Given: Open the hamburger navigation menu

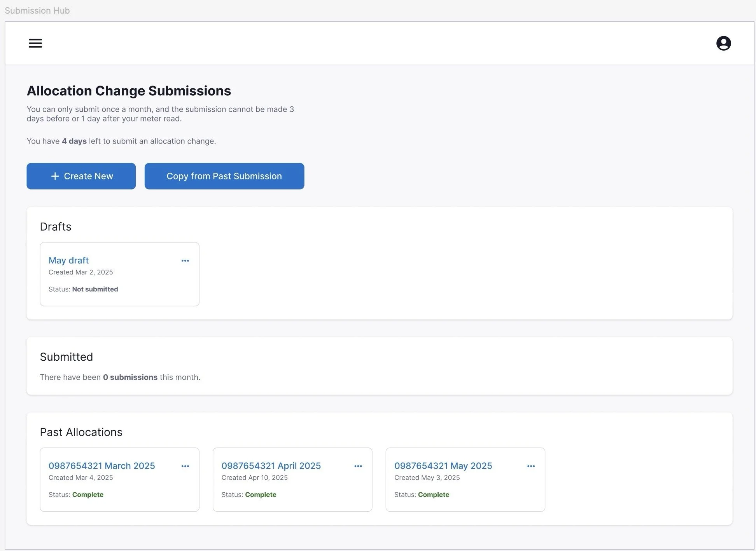Looking at the screenshot, I should pyautogui.click(x=35, y=43).
